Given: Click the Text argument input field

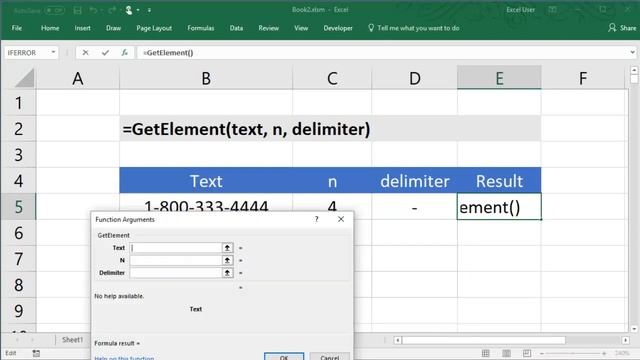Looking at the screenshot, I should coord(176,248).
